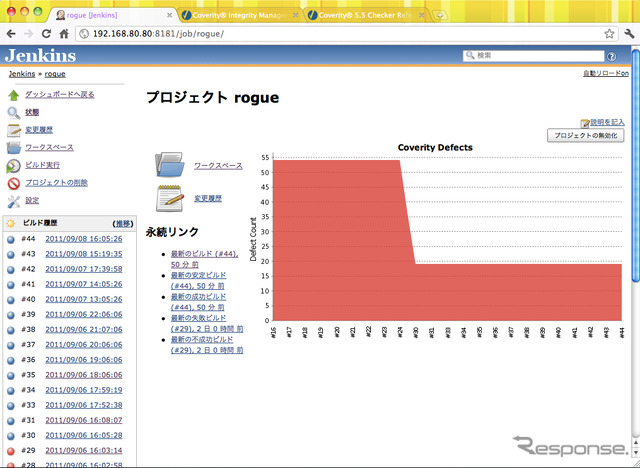Open プロジェクトの削除 sidebar link

coord(56,182)
